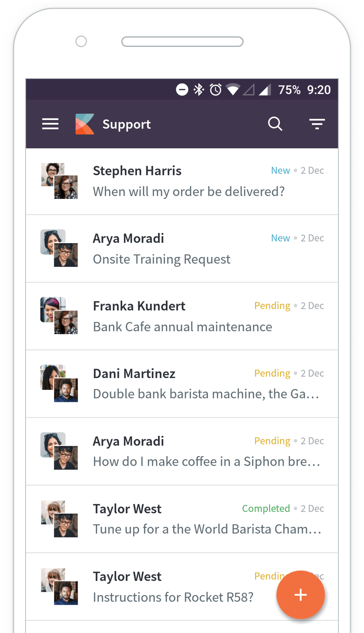Open the navigation drawer menu
The height and width of the screenshot is (633, 364).
coord(50,124)
